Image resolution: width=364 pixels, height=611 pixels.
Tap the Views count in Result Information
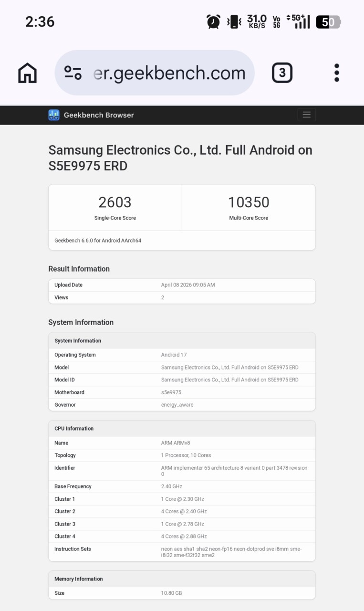click(163, 297)
